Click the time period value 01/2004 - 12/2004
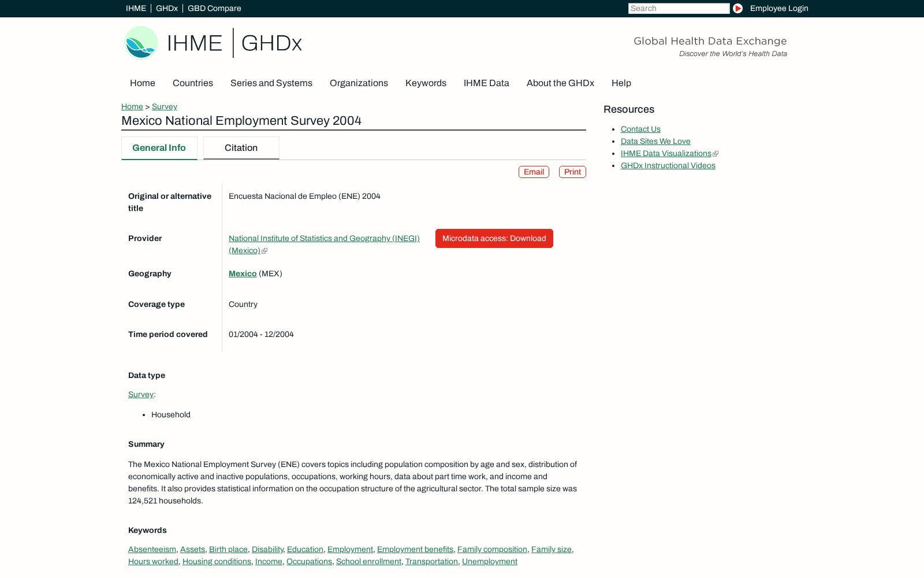Image resolution: width=924 pixels, height=578 pixels. [x=261, y=334]
